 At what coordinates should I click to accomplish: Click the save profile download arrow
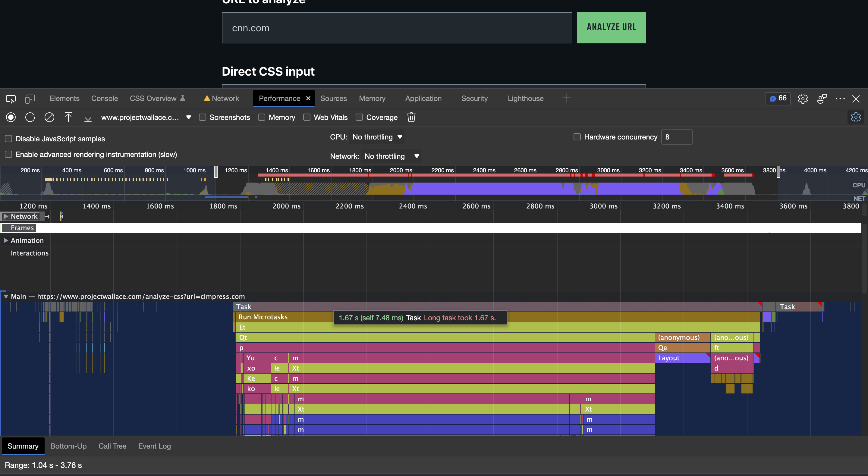click(88, 117)
